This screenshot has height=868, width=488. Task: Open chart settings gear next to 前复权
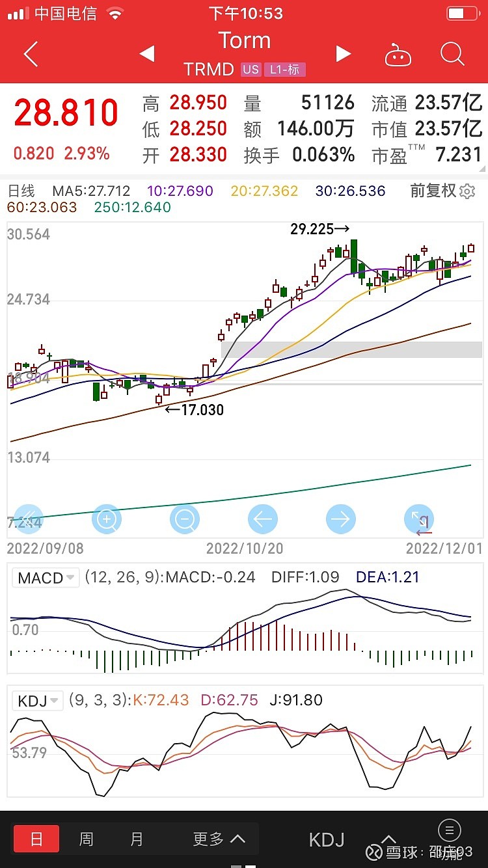(x=467, y=191)
